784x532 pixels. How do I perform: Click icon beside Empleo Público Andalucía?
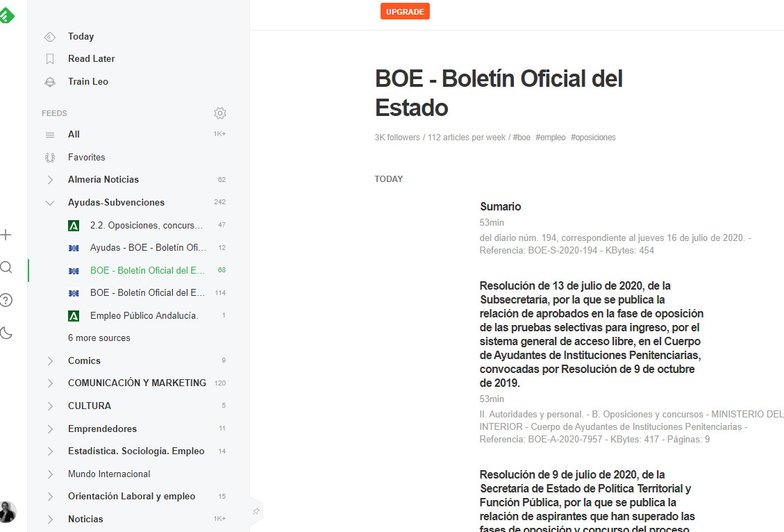click(74, 316)
